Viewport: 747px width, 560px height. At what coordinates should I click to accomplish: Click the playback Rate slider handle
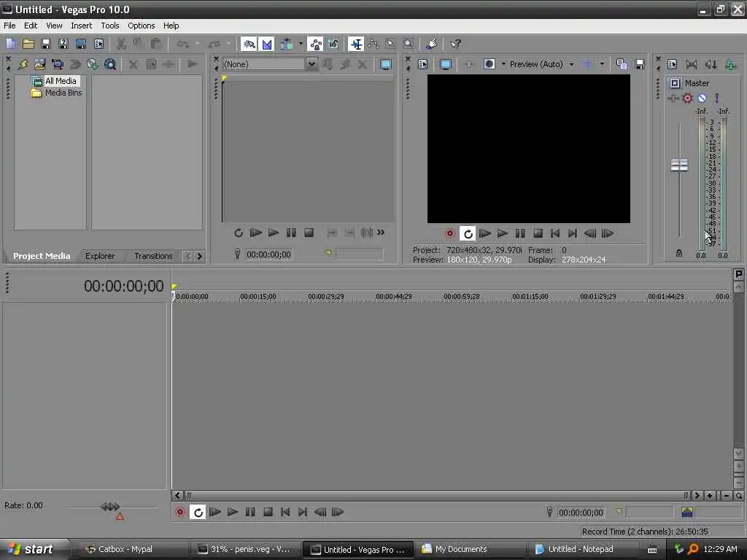click(110, 507)
